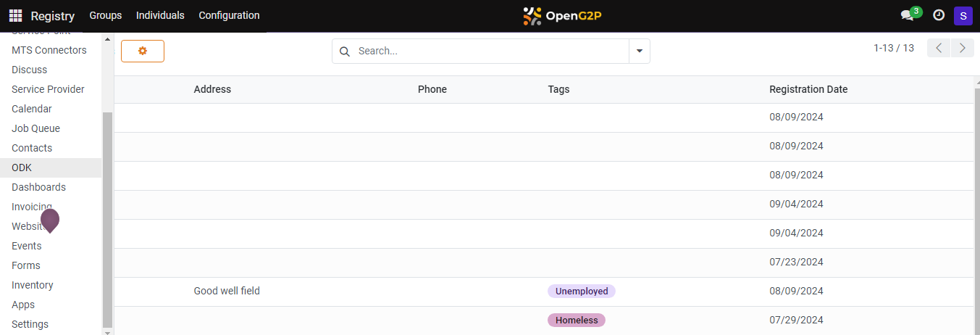Open the apps grid menu icon

point(15,15)
